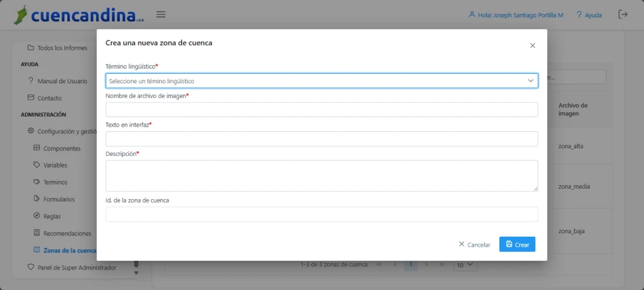Open user profile Joseph Santiago Portilla M

point(516,15)
